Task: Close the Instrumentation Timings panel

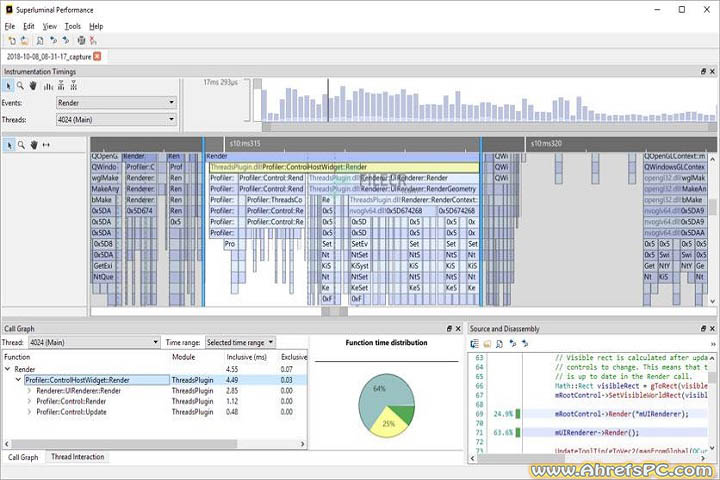Action: 712,72
